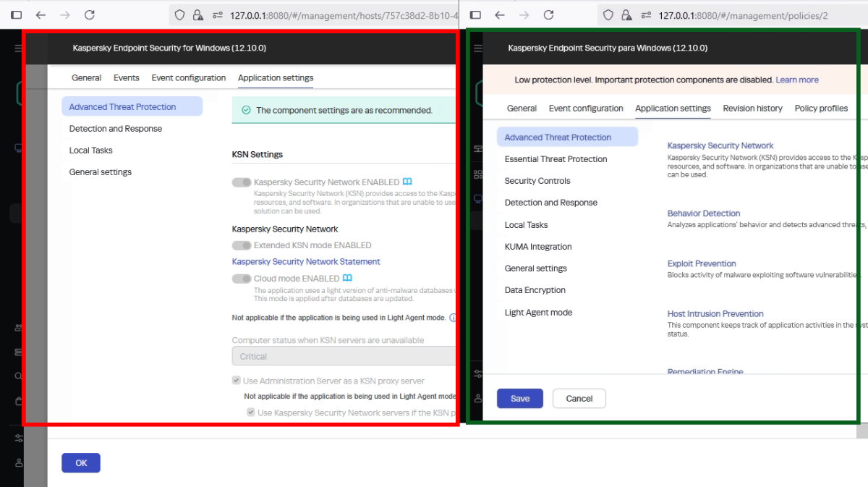This screenshot has width=868, height=487.
Task: Select Advanced Threat Protection in left window menu
Action: coord(132,107)
